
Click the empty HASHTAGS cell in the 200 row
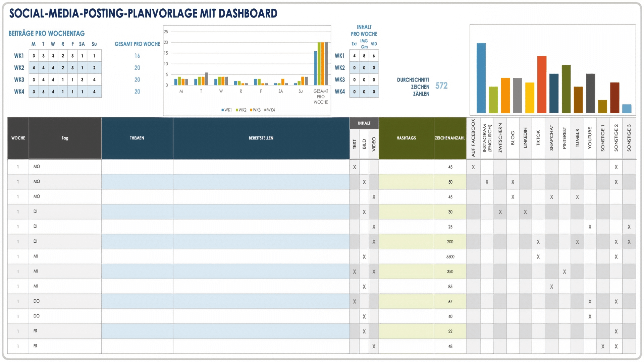tap(406, 242)
